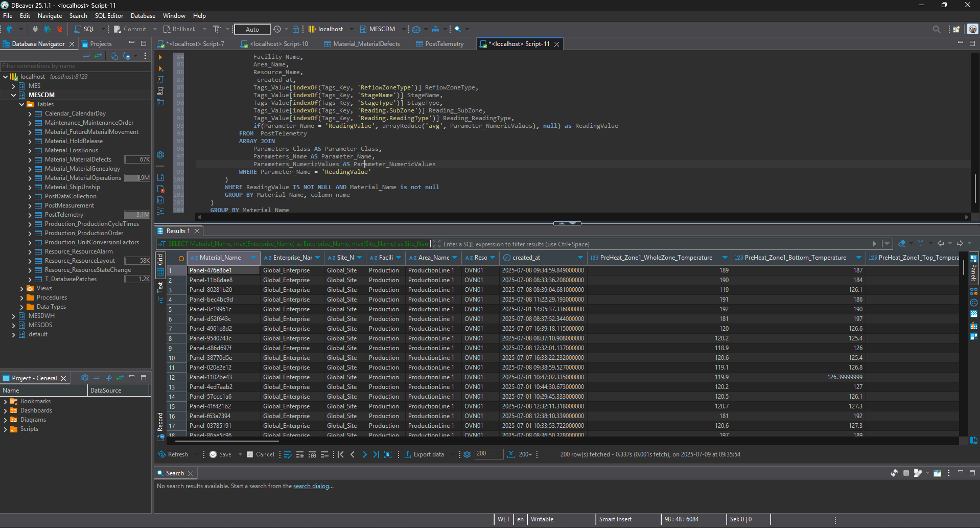Toggle Auto commit mode box

(252, 29)
